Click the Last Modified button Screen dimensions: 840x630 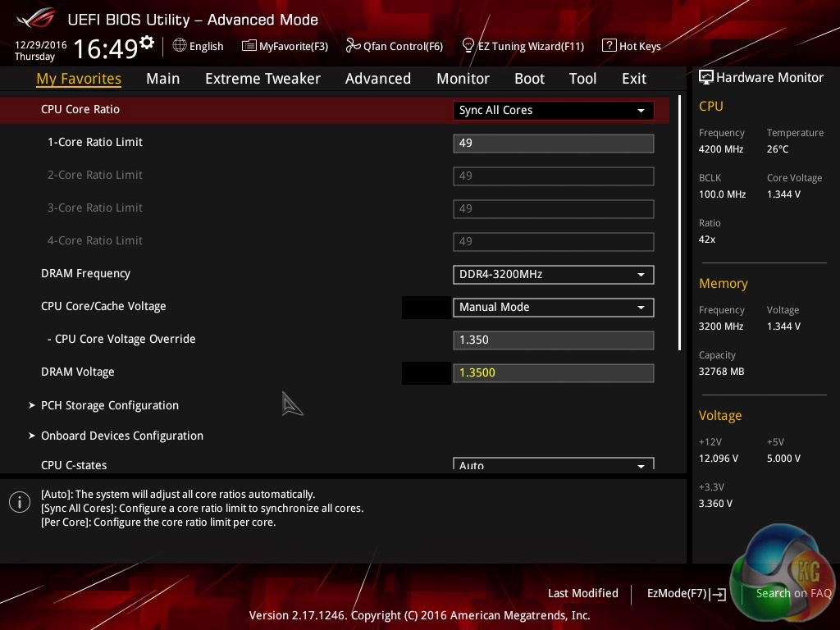click(x=583, y=593)
